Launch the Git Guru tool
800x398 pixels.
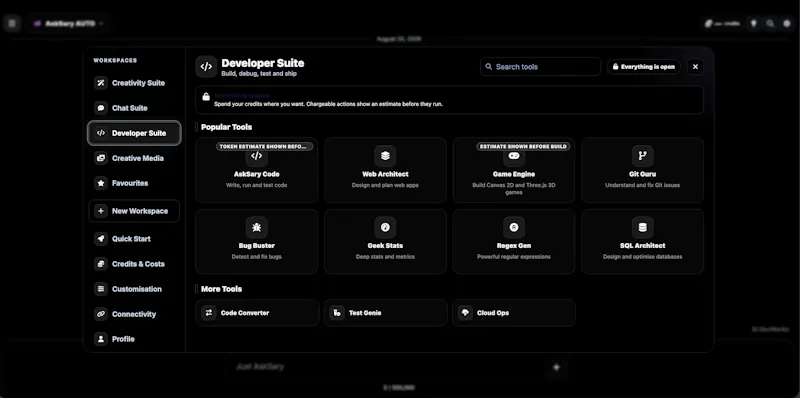pyautogui.click(x=642, y=170)
